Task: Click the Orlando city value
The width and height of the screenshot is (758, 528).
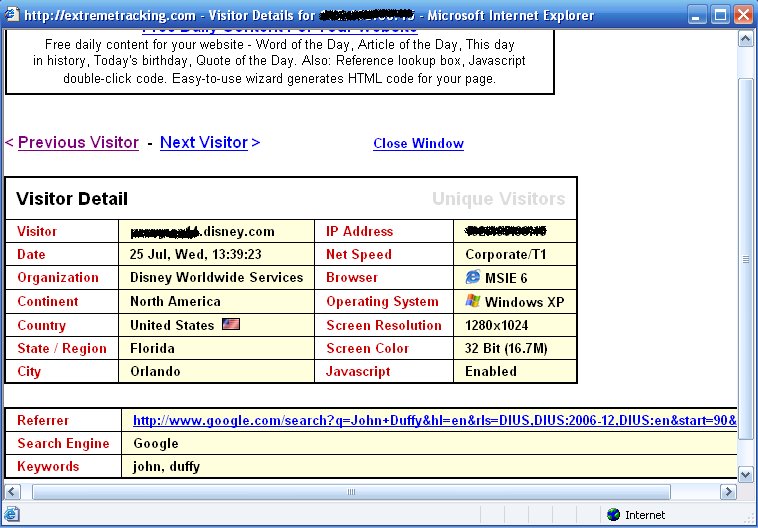Action: pyautogui.click(x=155, y=371)
